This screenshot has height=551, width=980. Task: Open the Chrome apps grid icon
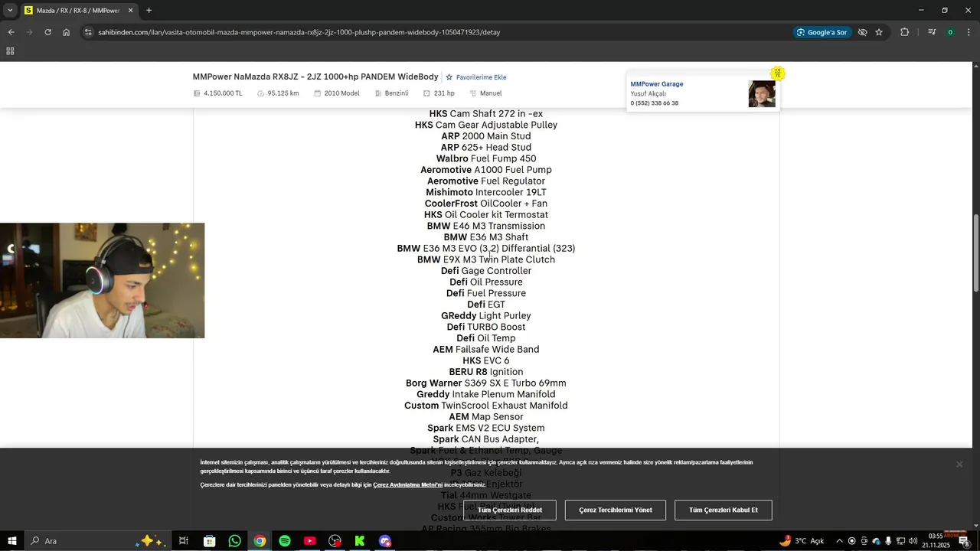10,51
